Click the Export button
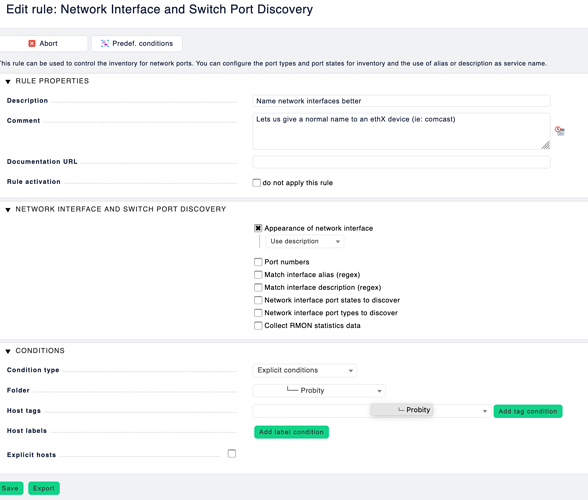This screenshot has height=500, width=588. (44, 488)
